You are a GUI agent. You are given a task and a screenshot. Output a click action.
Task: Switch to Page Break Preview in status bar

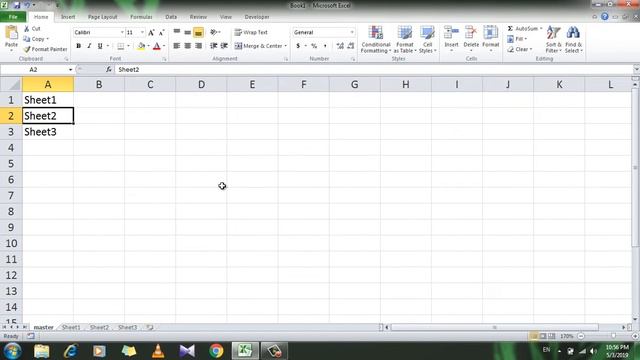tap(552, 336)
